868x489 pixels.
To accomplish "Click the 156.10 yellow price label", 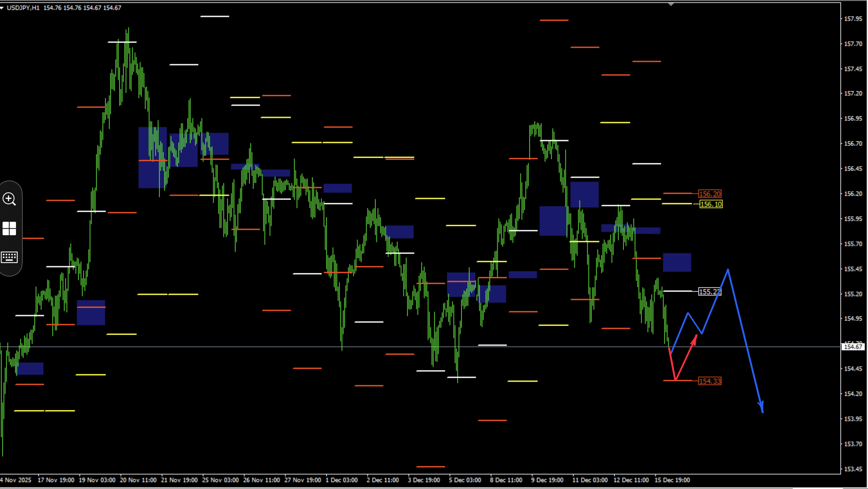I will [711, 204].
